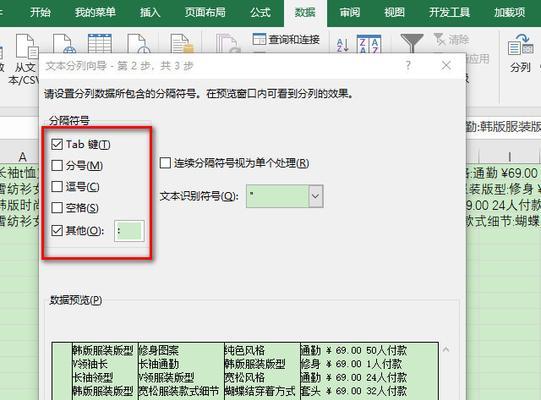
Task: Click the Queries and Connections (查询和连接) icon
Action: (259, 39)
